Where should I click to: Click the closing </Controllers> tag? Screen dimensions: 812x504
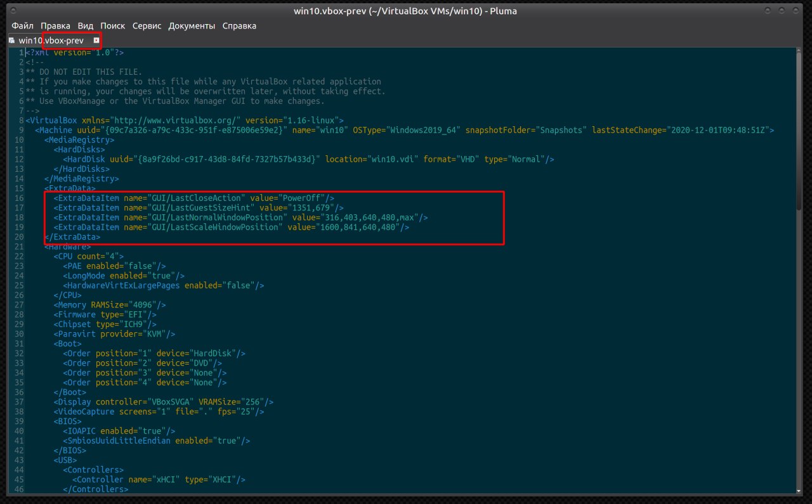(x=96, y=489)
